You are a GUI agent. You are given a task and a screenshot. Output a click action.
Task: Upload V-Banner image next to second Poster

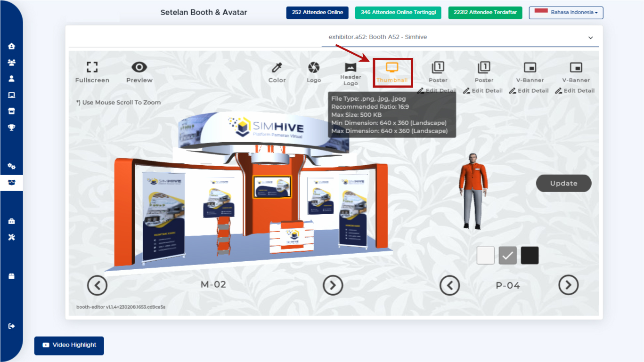tap(530, 72)
